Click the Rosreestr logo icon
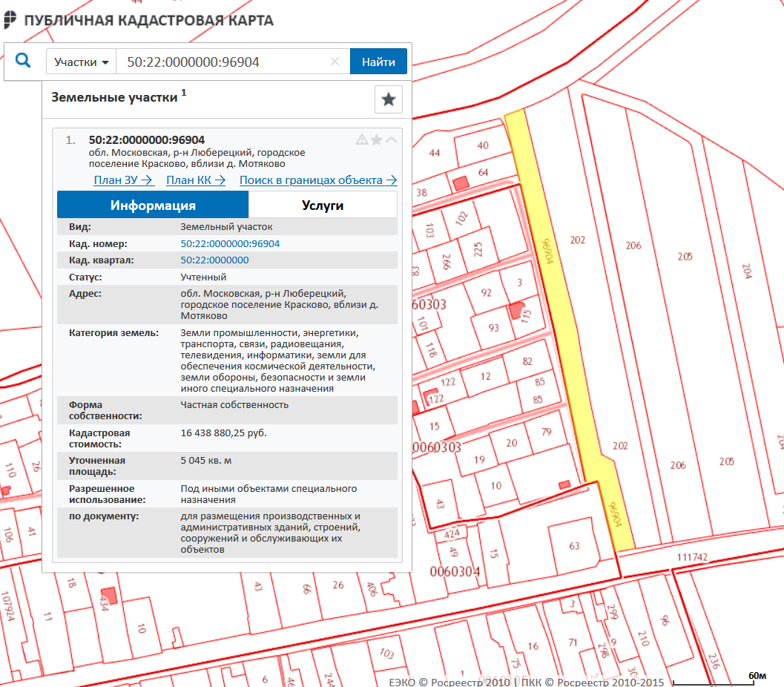The height and width of the screenshot is (687, 784). 10,20
